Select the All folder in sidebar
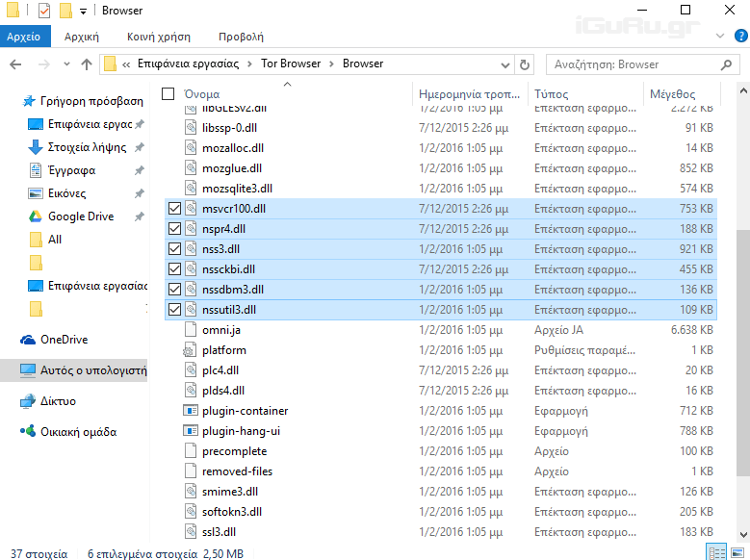750x560 pixels. (55, 240)
